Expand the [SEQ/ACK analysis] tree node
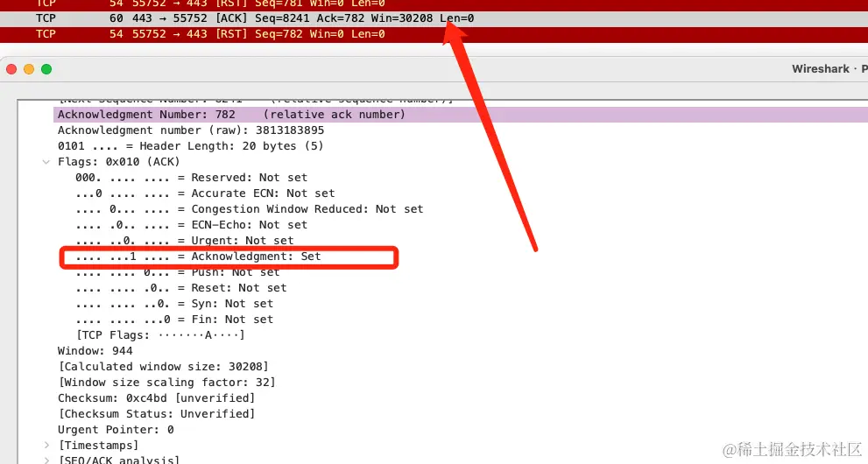 coord(46,460)
